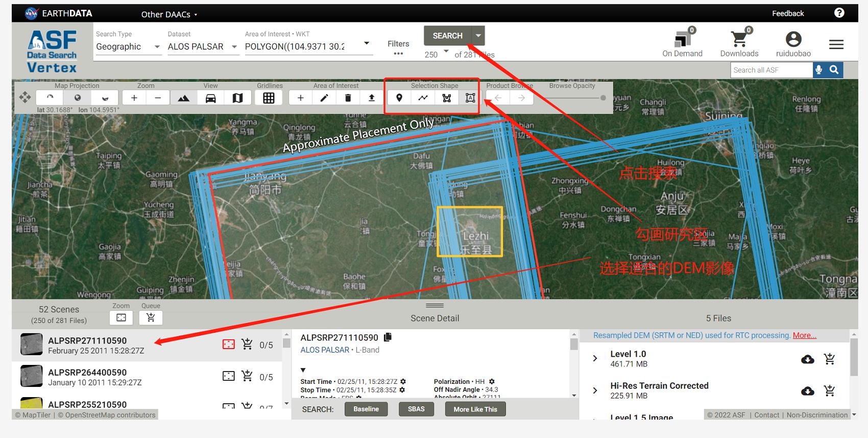Add Hi-Res Terrain Corrected to cart
Viewport: 868px width, 438px height.
coord(829,391)
